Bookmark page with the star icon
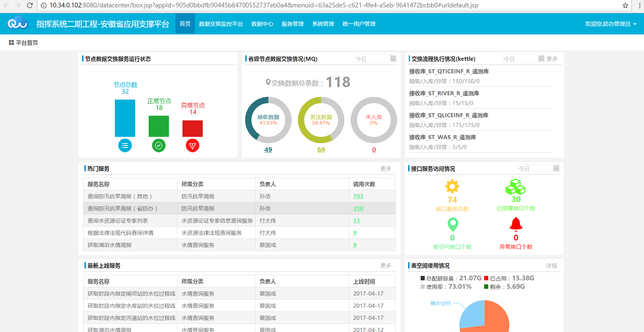 625,5
